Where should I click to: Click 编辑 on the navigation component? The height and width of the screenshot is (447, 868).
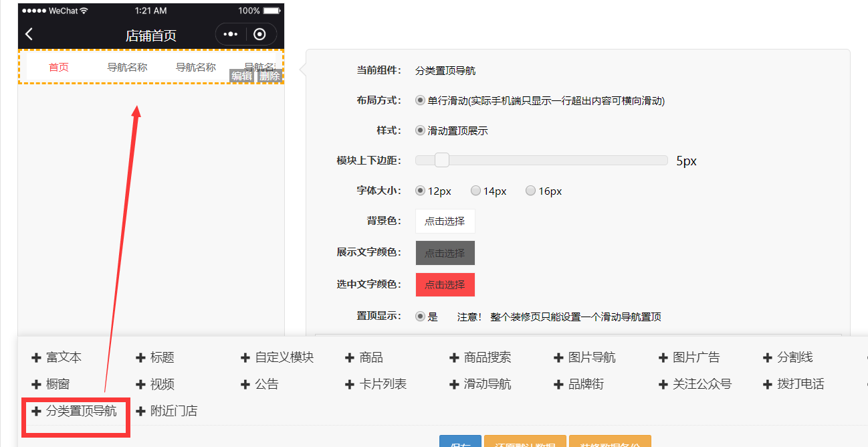(242, 76)
